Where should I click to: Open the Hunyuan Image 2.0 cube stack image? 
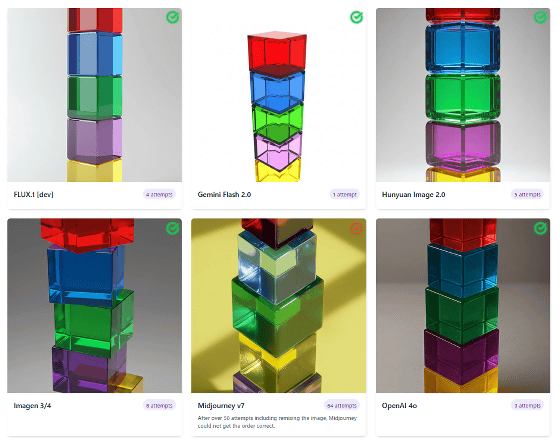463,95
